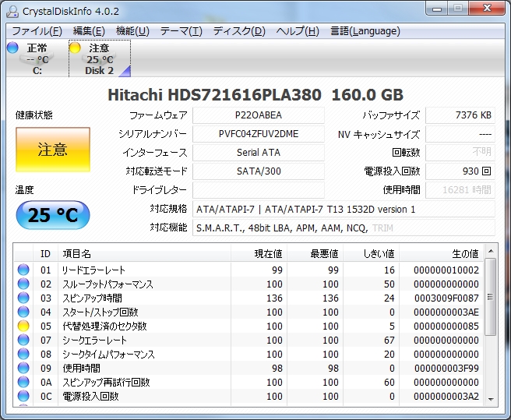The image size is (511, 420).
Task: Close the CrystalDiskInfo window
Action: tap(487, 9)
